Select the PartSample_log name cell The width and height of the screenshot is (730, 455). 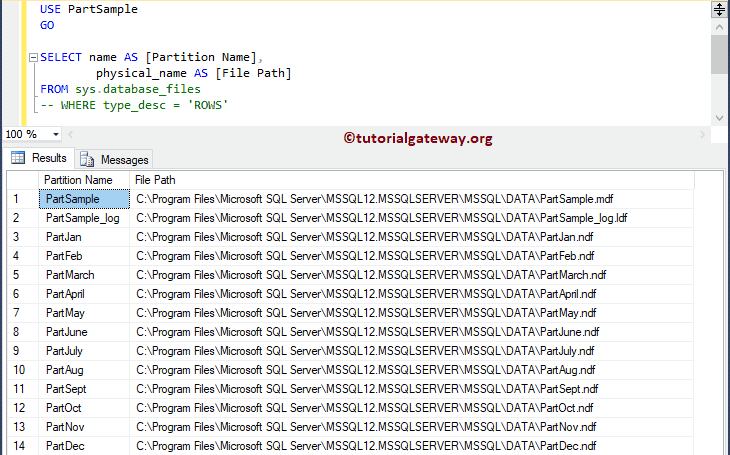click(84, 218)
